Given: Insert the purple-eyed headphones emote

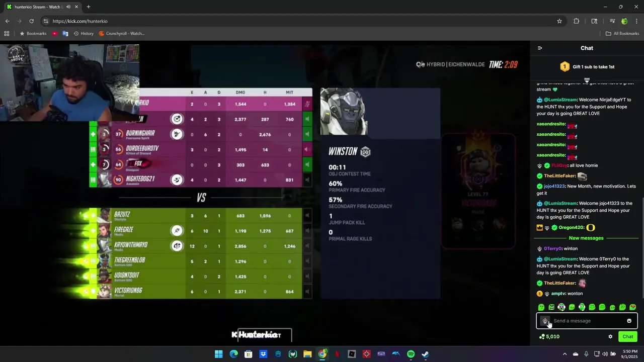Looking at the screenshot, I should pos(561,307).
